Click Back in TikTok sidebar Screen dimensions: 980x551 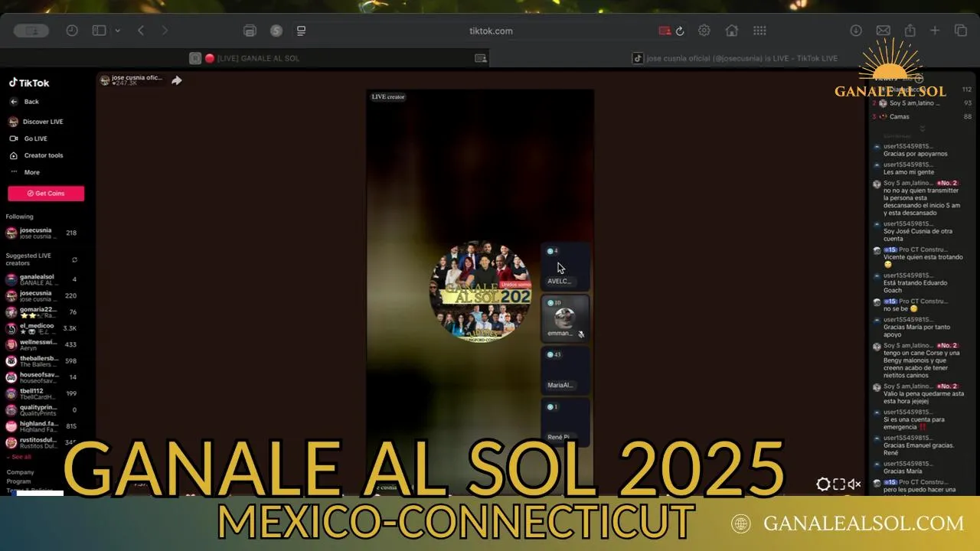click(x=24, y=102)
